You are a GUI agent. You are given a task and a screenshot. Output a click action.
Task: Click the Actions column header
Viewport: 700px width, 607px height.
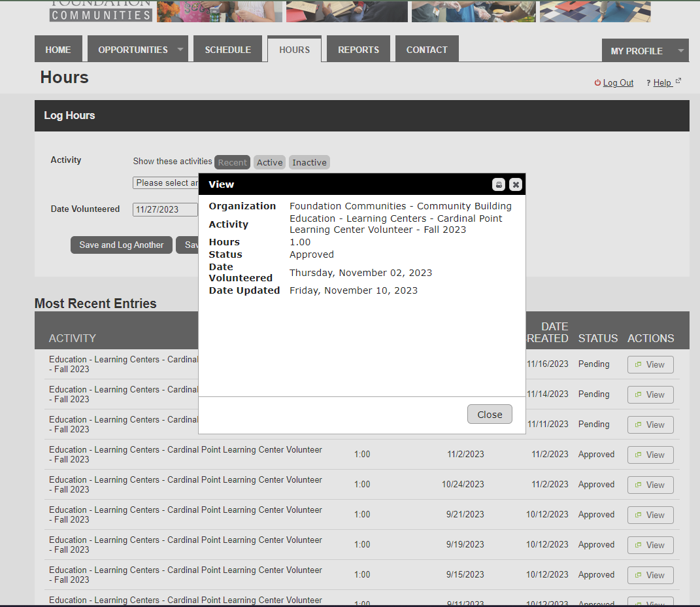pos(650,338)
